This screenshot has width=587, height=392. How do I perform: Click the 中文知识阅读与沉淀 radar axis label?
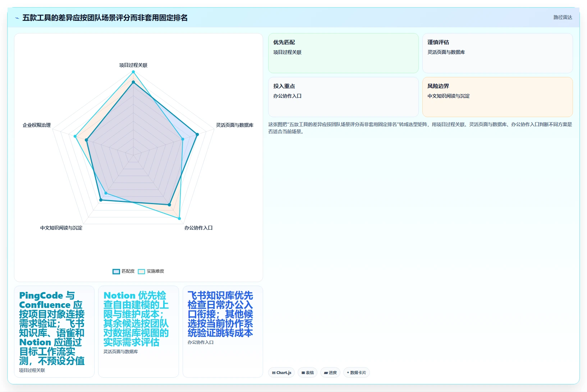click(61, 228)
